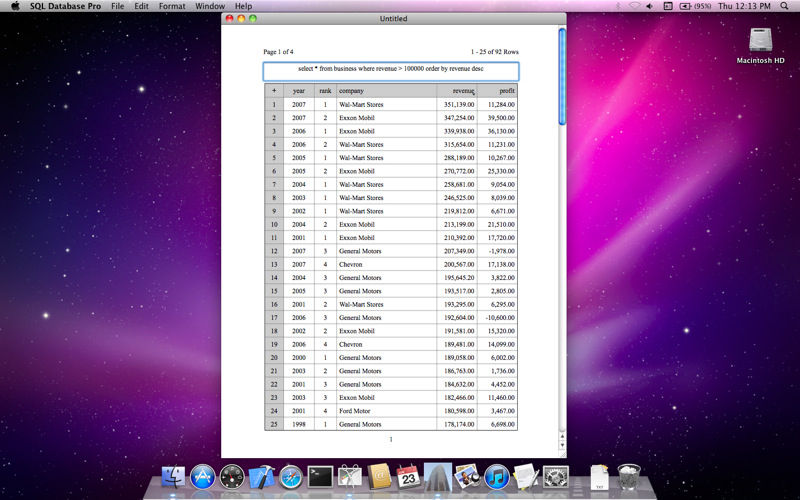Click the revenue cell 347,254.00

click(457, 117)
